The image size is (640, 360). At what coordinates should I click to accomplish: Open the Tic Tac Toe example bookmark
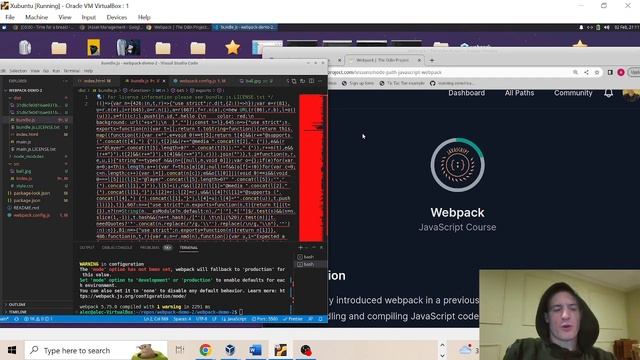click(402, 83)
